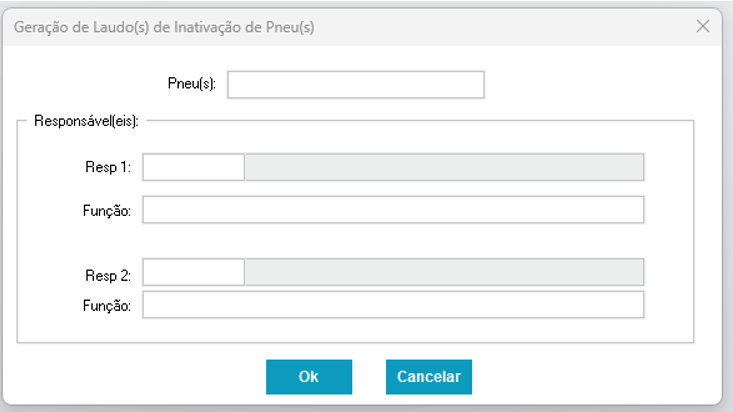Select the Função field below Resp 1

pos(393,209)
